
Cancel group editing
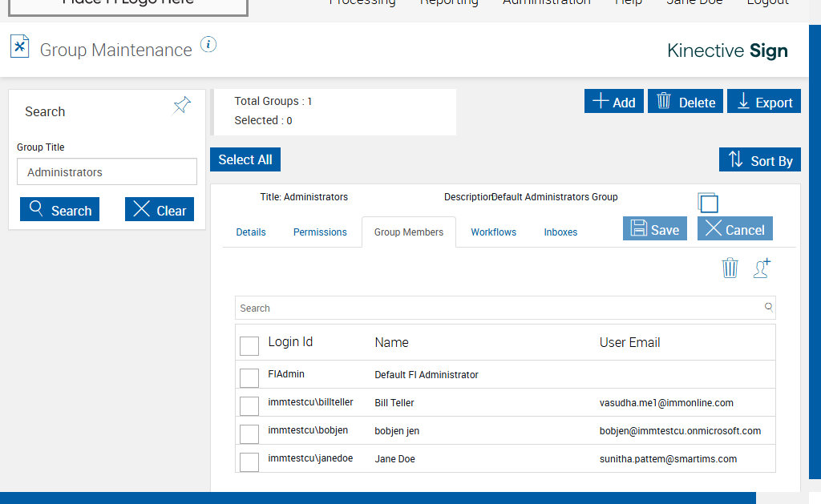coord(735,228)
